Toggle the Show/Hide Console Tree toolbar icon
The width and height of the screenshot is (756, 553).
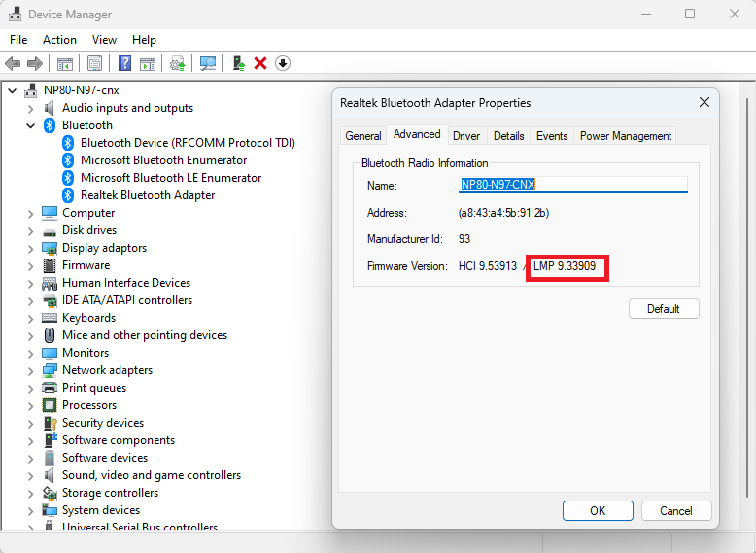tap(65, 63)
